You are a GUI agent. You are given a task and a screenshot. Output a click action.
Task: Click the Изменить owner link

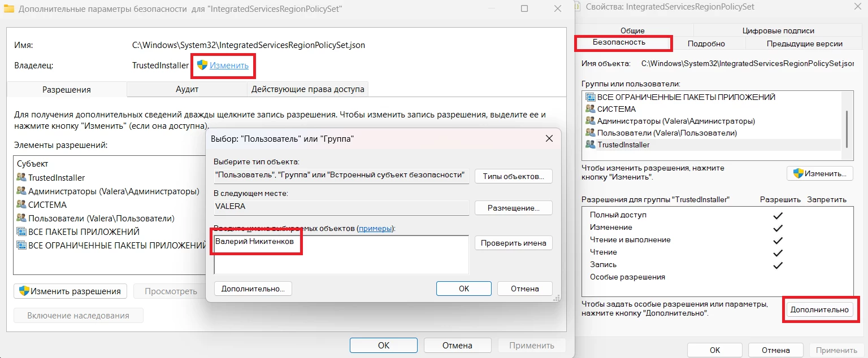(229, 66)
